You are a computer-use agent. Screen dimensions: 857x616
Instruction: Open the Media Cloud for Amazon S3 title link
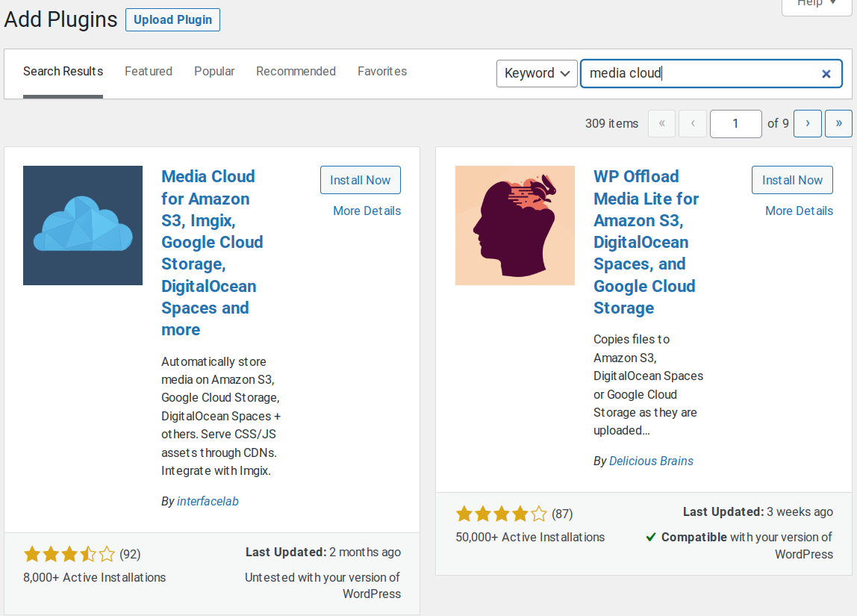[212, 253]
